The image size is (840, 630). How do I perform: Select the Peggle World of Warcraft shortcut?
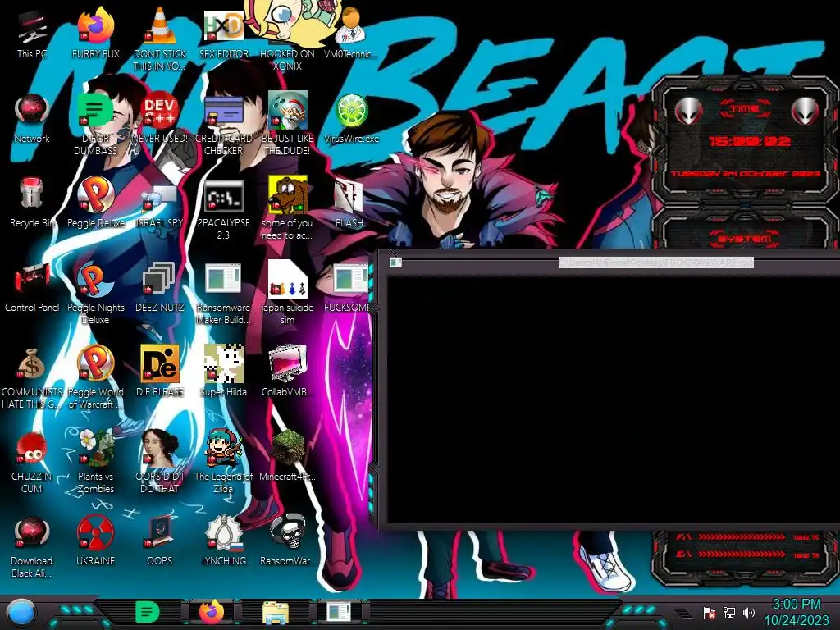95,377
